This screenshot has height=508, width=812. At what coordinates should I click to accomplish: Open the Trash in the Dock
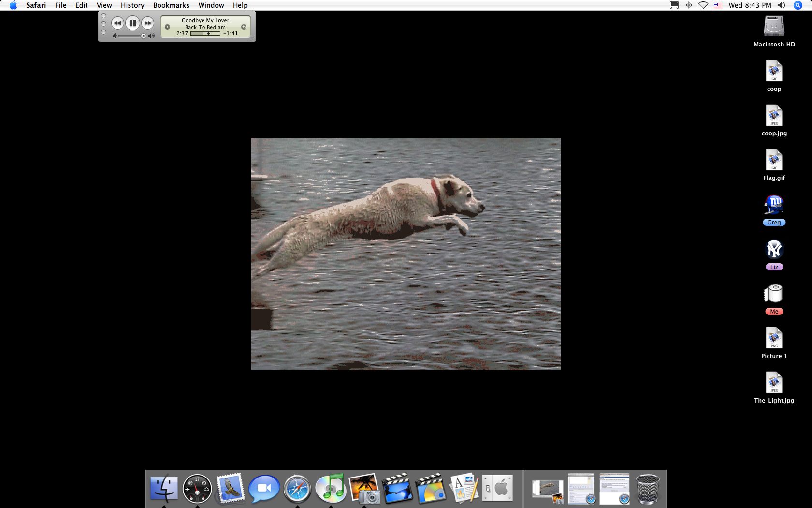pyautogui.click(x=648, y=489)
